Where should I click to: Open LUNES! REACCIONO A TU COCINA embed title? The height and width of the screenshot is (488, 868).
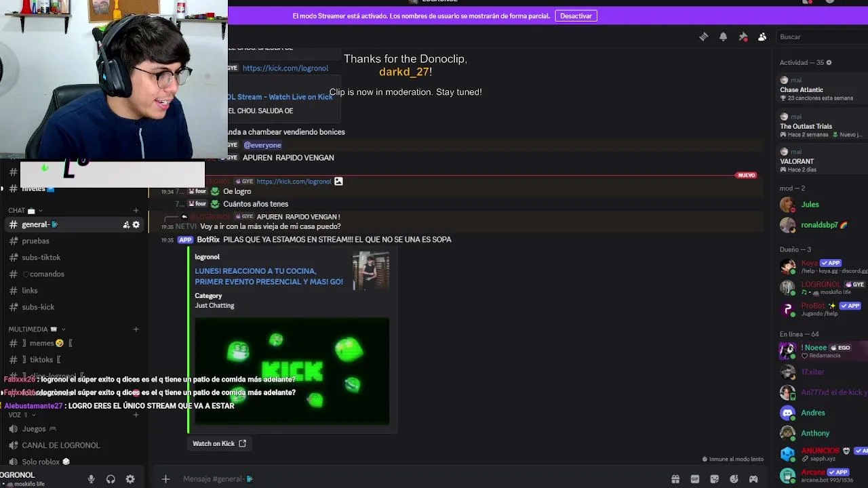269,276
